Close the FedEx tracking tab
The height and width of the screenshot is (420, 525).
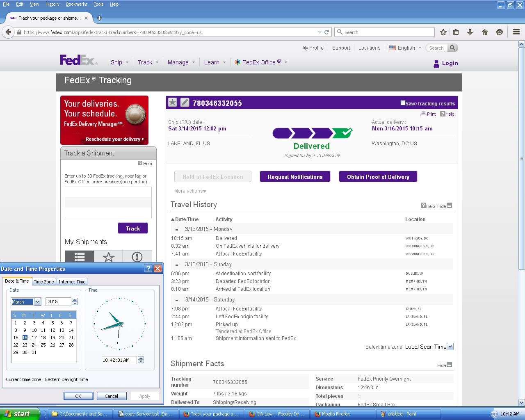pos(86,18)
